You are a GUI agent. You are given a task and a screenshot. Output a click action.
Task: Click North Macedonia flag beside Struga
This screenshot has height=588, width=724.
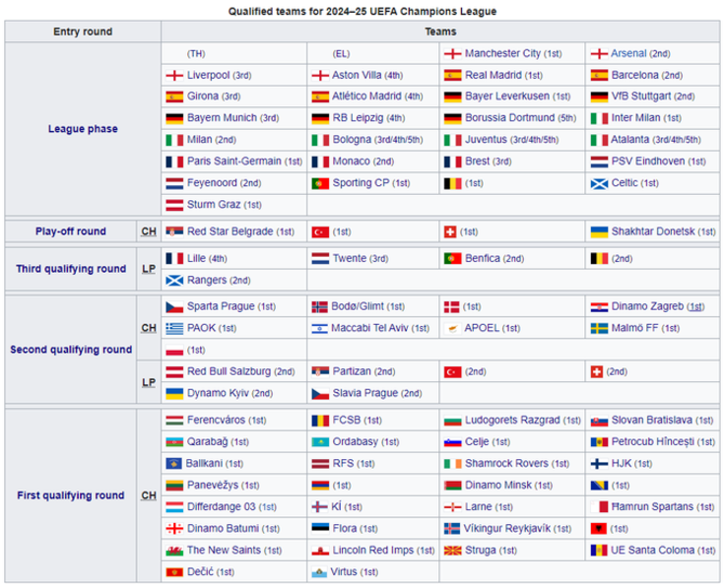pyautogui.click(x=452, y=551)
